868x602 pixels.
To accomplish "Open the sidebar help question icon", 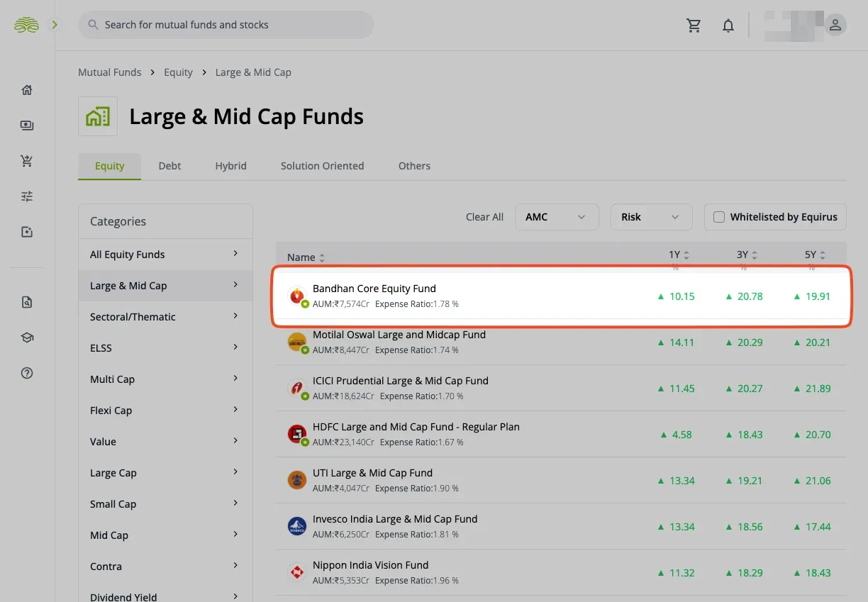I will 27,374.
